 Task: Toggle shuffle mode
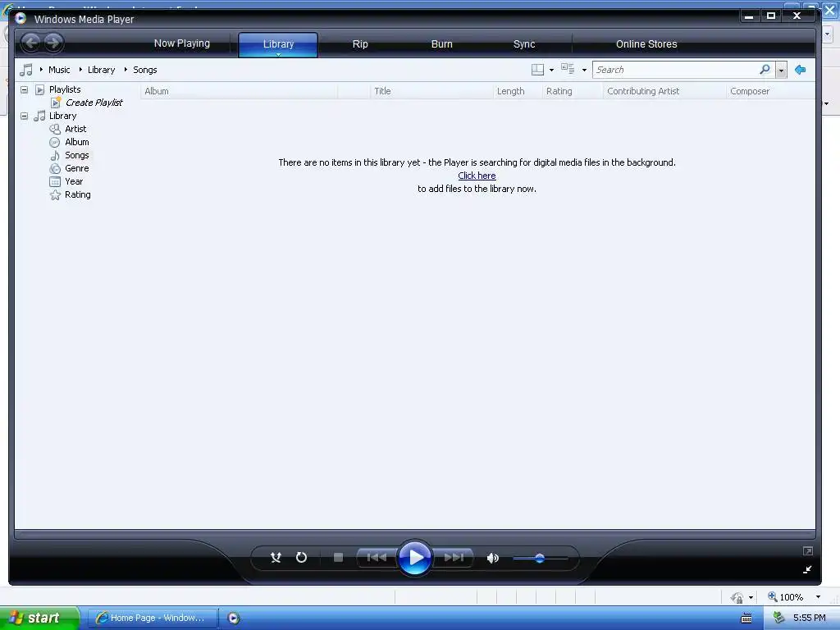point(276,558)
